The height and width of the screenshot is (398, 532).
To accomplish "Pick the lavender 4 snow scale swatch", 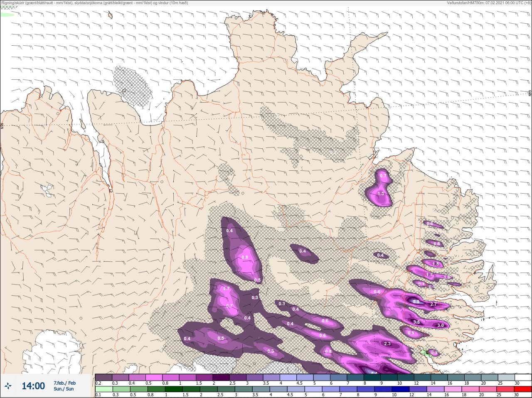I will (288, 377).
